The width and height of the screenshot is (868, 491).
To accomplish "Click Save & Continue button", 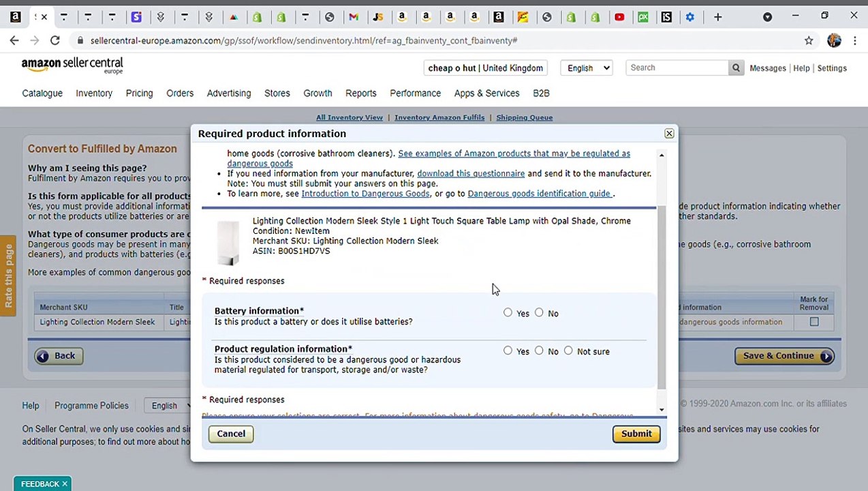I will click(x=784, y=356).
